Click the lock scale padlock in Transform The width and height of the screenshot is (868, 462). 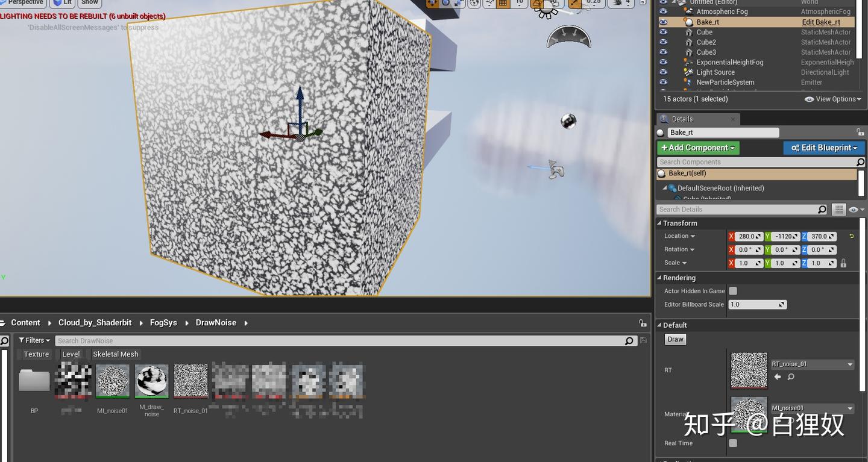click(x=843, y=263)
